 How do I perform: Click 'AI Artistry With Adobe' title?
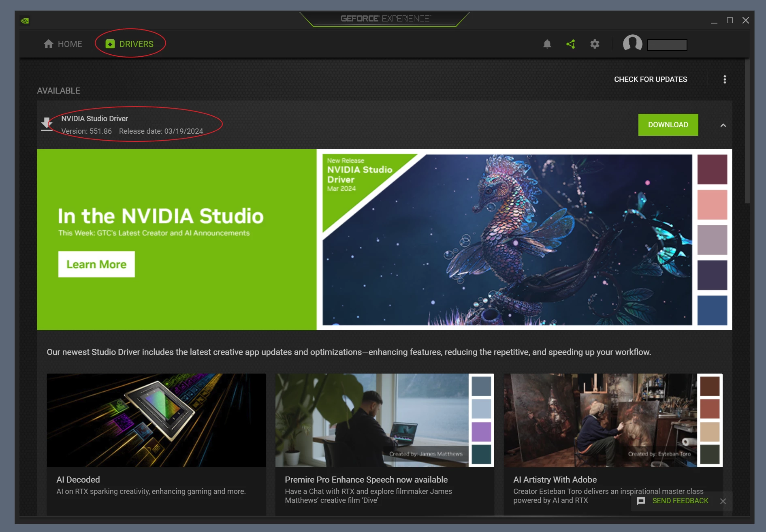(x=555, y=480)
